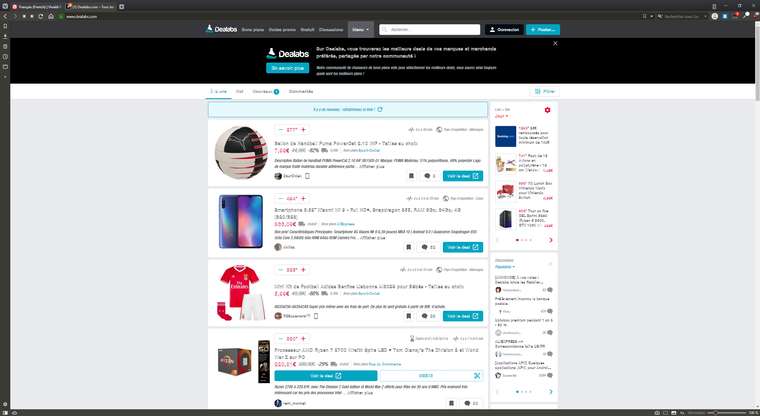Bookmark the Xiaomi smartphone deal
The image size is (760, 416).
click(409, 247)
